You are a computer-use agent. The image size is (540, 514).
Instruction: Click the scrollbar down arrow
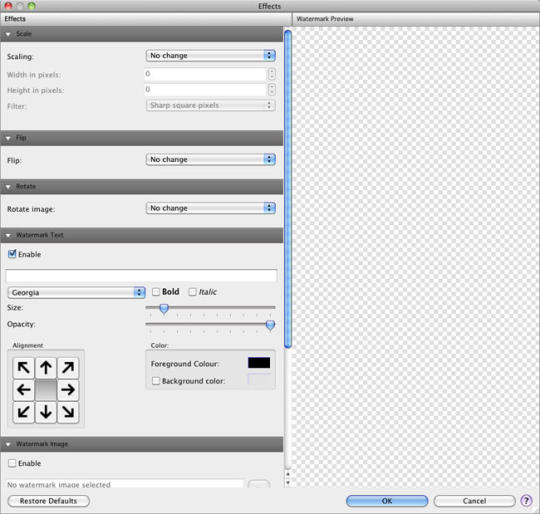point(288,483)
